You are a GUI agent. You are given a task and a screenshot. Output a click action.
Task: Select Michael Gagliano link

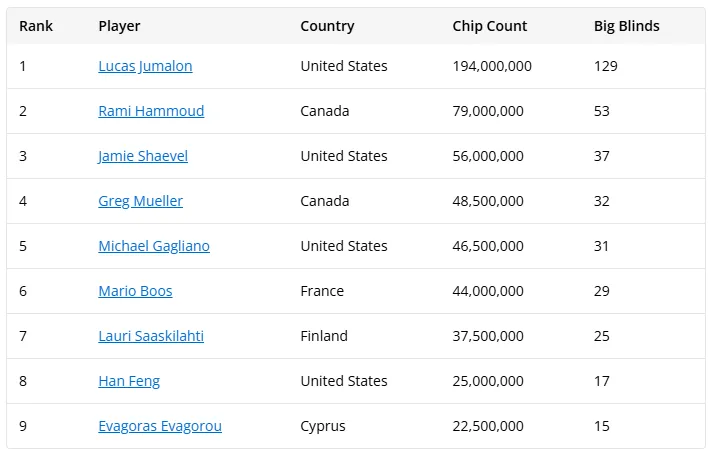click(x=154, y=246)
